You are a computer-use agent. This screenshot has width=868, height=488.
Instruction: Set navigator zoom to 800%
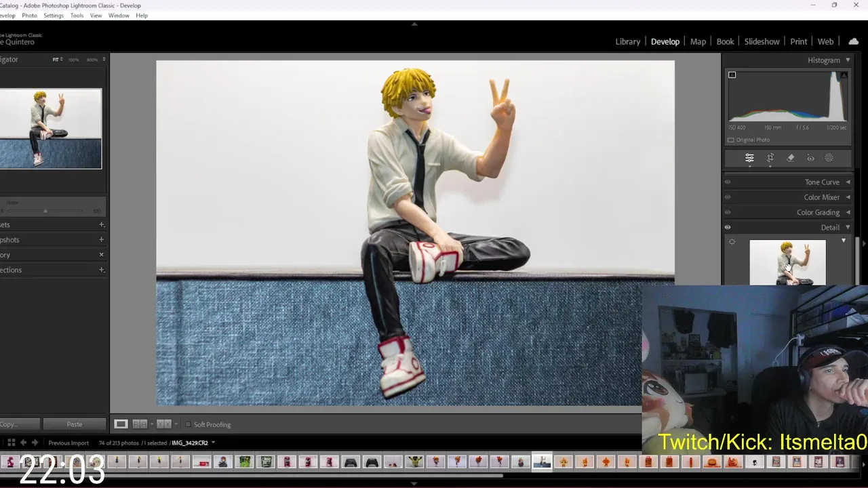tap(91, 60)
